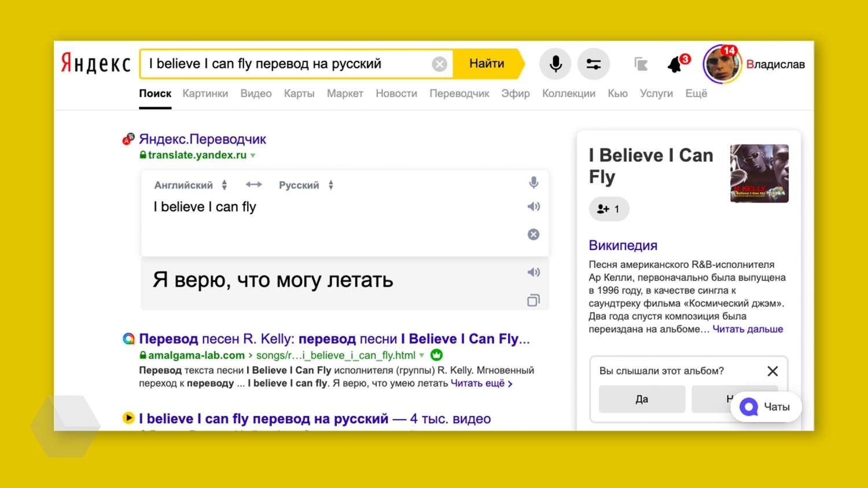Click the translator microphone input icon
The height and width of the screenshot is (488, 868).
[x=534, y=183]
